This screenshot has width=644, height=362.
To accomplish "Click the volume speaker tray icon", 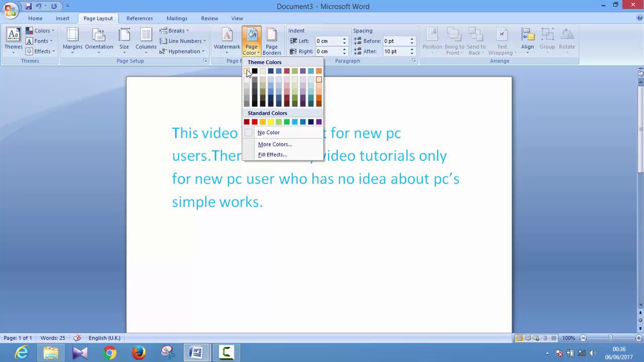I will 593,353.
